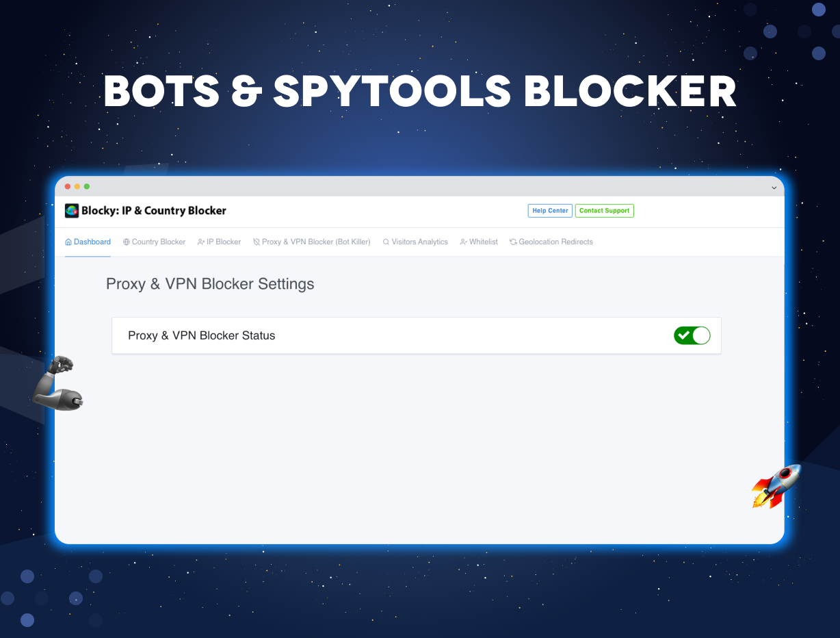This screenshot has height=638, width=840.
Task: Click the Blocky: IP & Country Blocker title
Action: pyautogui.click(x=154, y=211)
